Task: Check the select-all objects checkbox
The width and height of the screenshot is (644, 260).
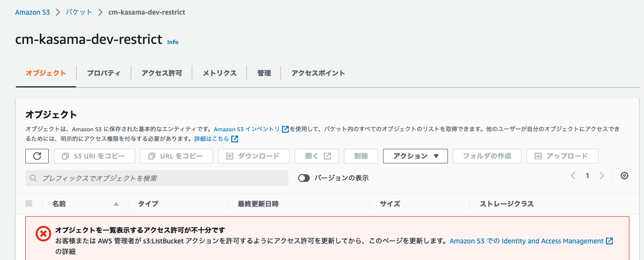Action: click(29, 203)
